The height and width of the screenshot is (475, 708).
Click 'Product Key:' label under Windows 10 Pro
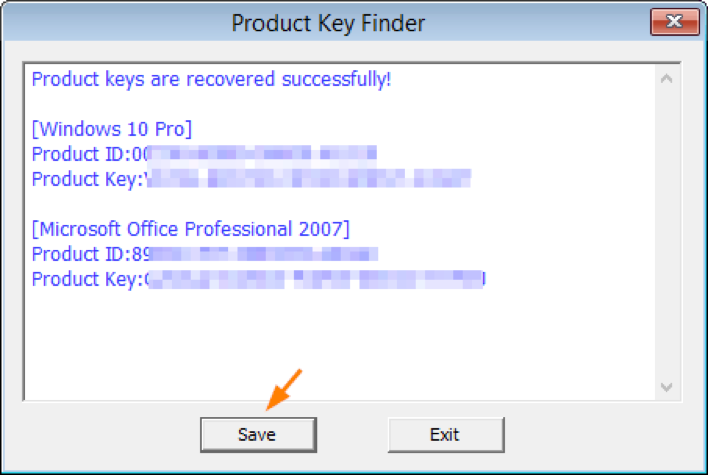click(x=89, y=179)
